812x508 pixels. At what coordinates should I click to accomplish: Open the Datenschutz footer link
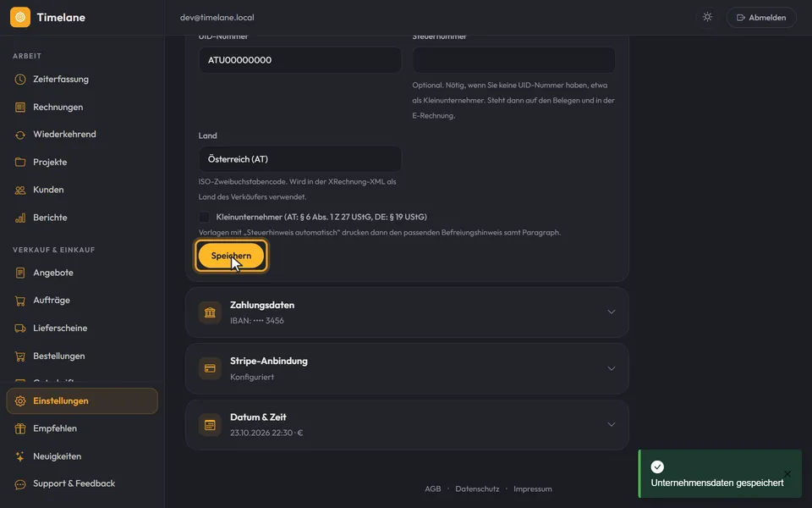(477, 489)
